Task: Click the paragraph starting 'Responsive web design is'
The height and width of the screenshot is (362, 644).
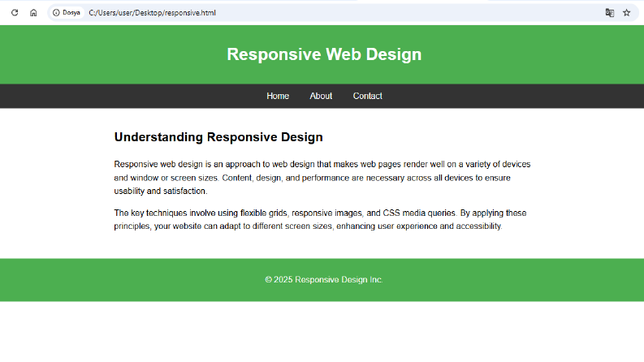Action: [322, 178]
